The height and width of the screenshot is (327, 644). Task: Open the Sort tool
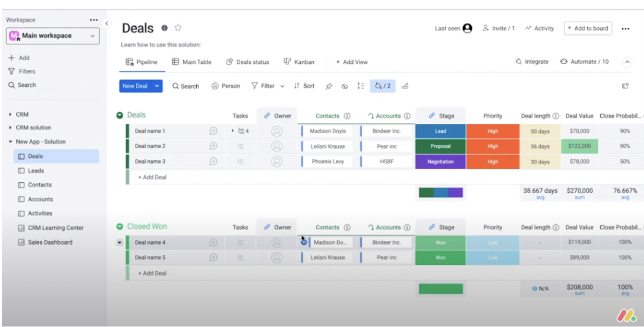coord(304,86)
